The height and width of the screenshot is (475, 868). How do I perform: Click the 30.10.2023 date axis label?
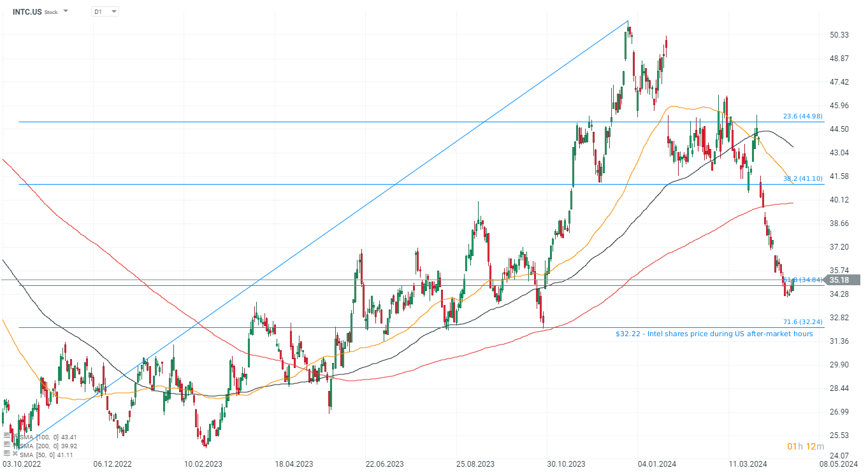[568, 464]
